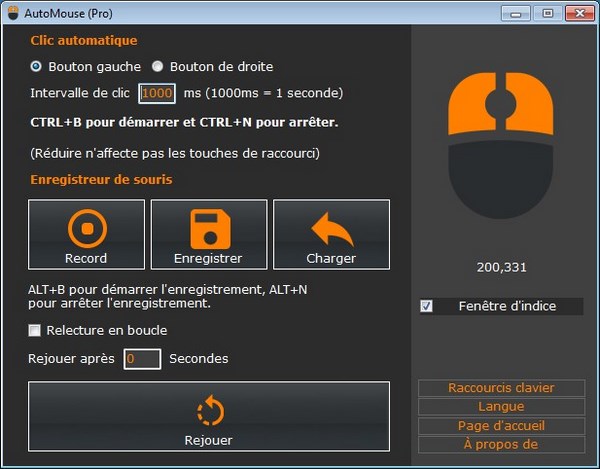The image size is (600, 469).
Task: Click the Enregistreur de souris heading
Action: click(101, 179)
